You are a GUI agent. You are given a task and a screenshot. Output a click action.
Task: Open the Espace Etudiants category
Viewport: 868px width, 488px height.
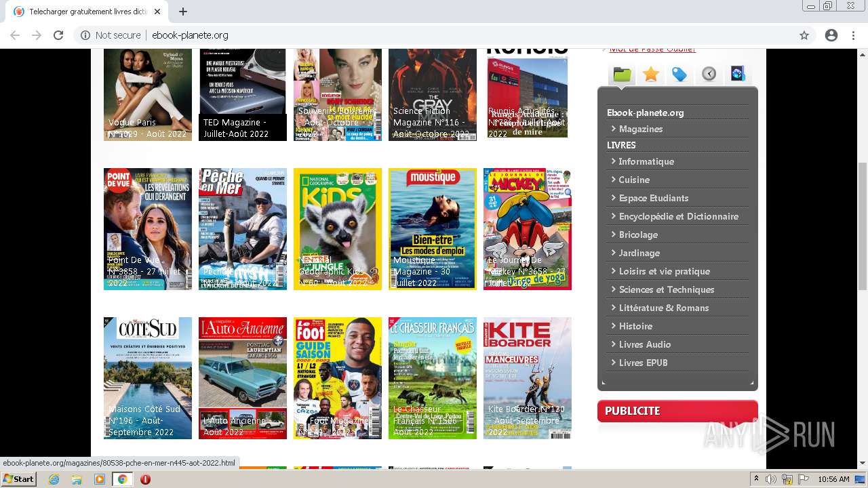654,198
